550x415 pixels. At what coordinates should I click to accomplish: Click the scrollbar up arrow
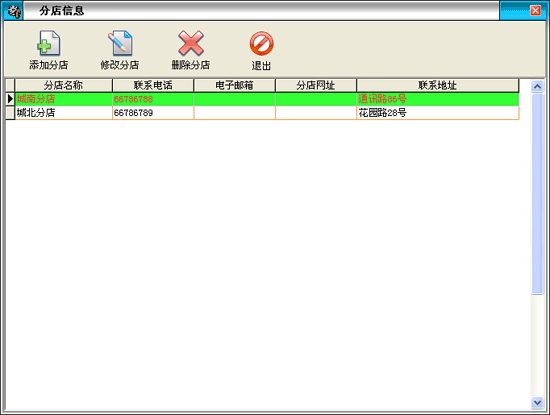click(537, 86)
